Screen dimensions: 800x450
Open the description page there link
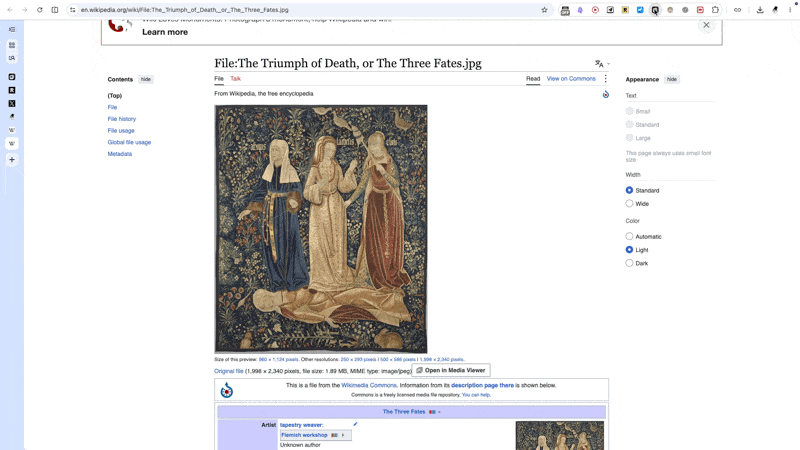482,386
